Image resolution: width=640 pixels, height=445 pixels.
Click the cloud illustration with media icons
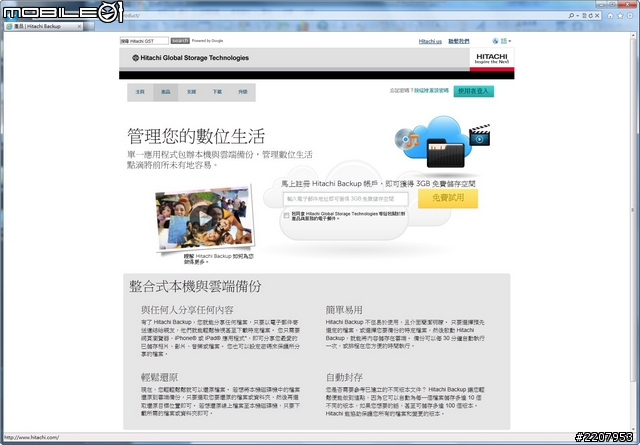tap(442, 142)
